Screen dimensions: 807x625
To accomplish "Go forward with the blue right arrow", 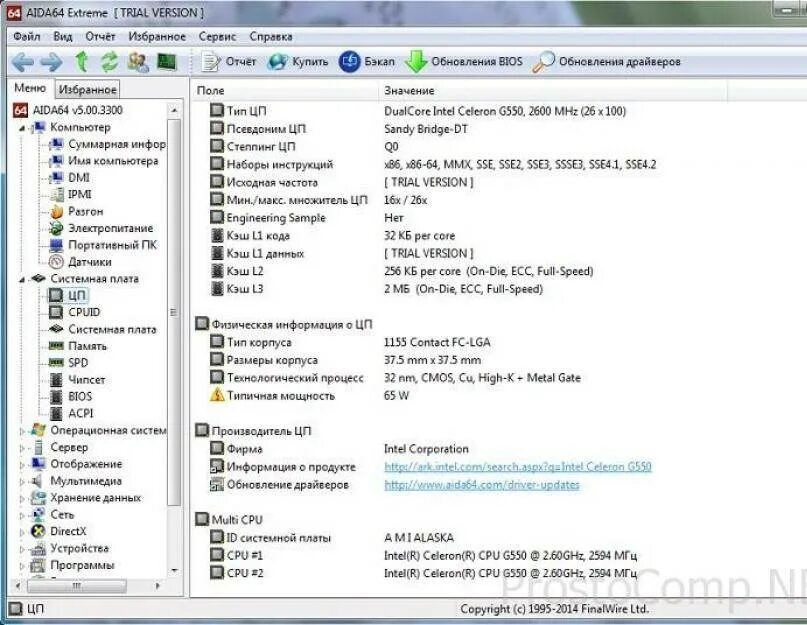I will pyautogui.click(x=51, y=62).
